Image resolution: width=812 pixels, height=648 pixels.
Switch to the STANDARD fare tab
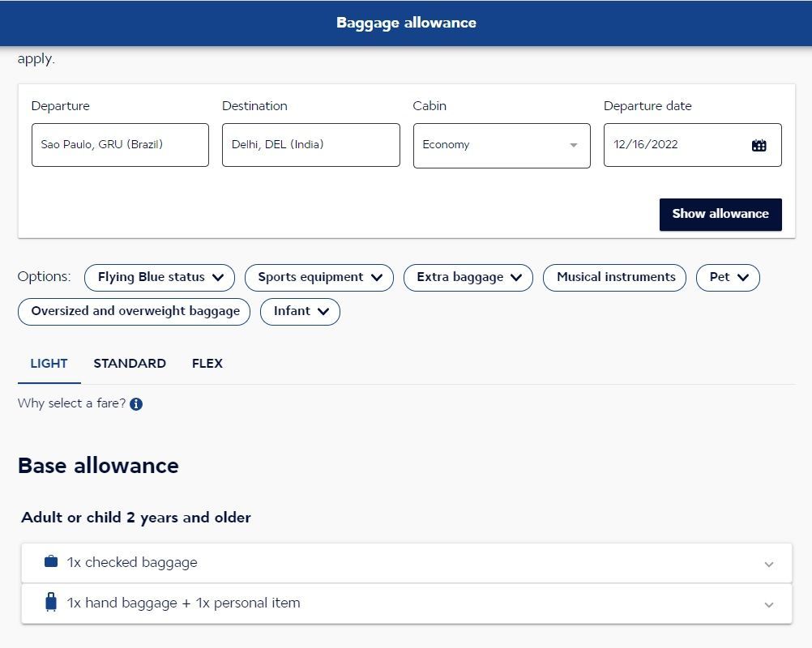130,364
